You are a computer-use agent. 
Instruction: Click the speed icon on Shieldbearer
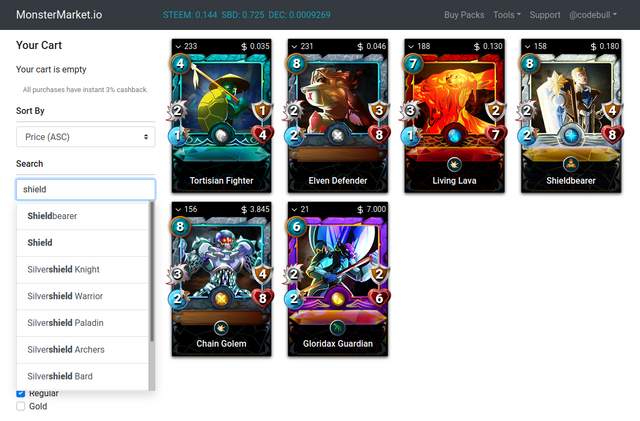(528, 136)
